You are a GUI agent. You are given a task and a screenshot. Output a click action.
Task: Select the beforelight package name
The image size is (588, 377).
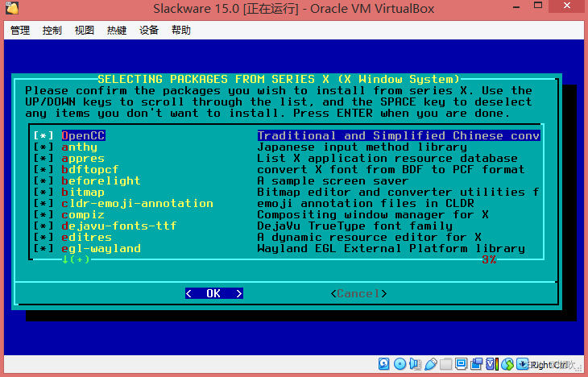(101, 180)
